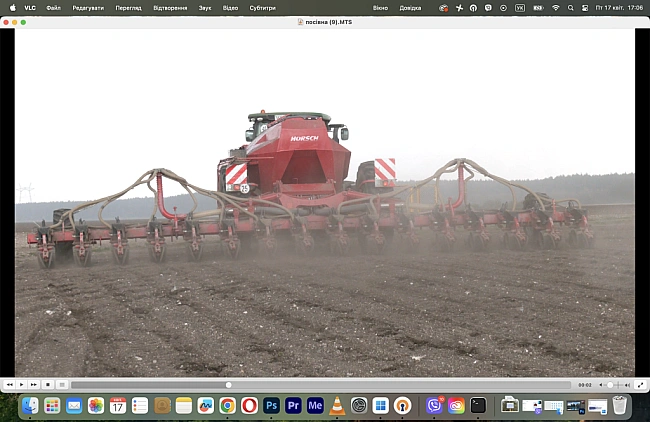Viewport: 650px width, 422px height.
Task: Adjust the volume slider
Action: [611, 384]
